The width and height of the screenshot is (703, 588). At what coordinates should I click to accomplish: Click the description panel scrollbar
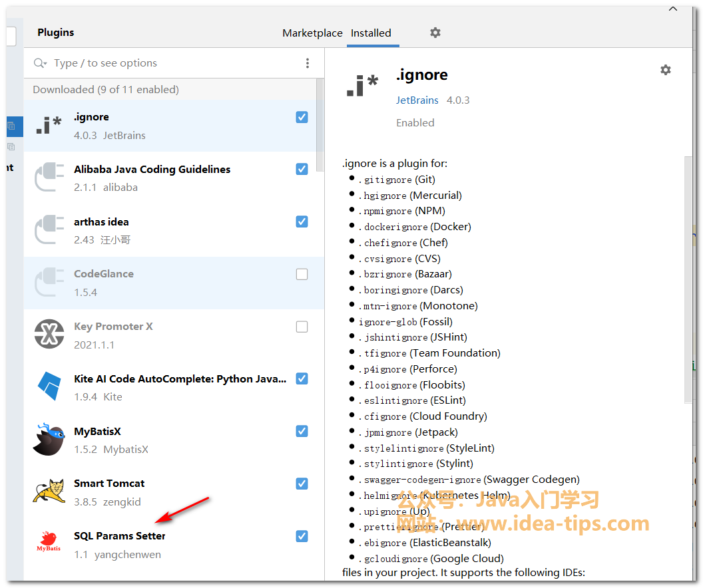(x=688, y=280)
